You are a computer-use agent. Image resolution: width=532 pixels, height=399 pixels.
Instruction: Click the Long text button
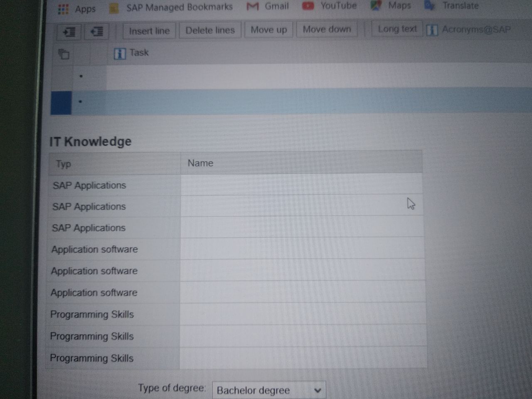(397, 29)
